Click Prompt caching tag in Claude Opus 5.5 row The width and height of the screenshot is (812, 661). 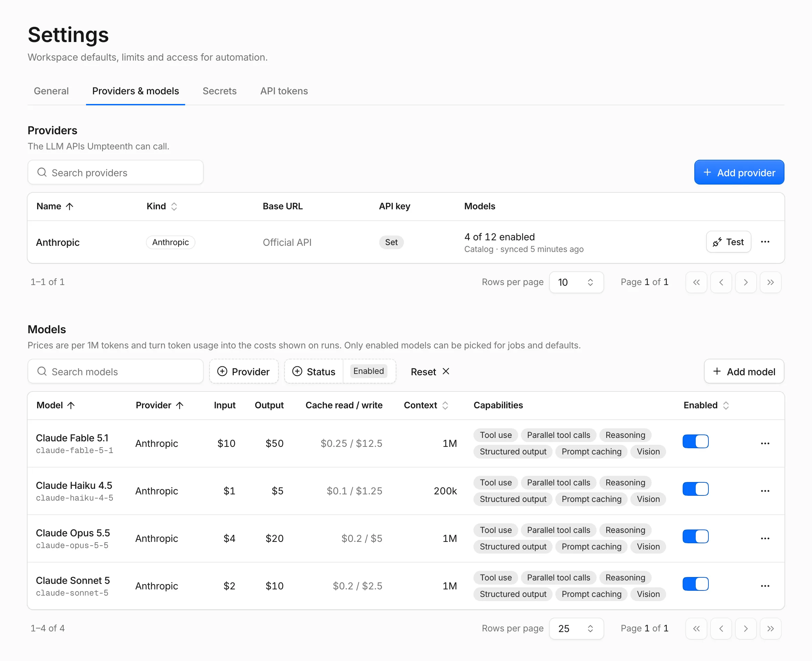[x=591, y=546]
